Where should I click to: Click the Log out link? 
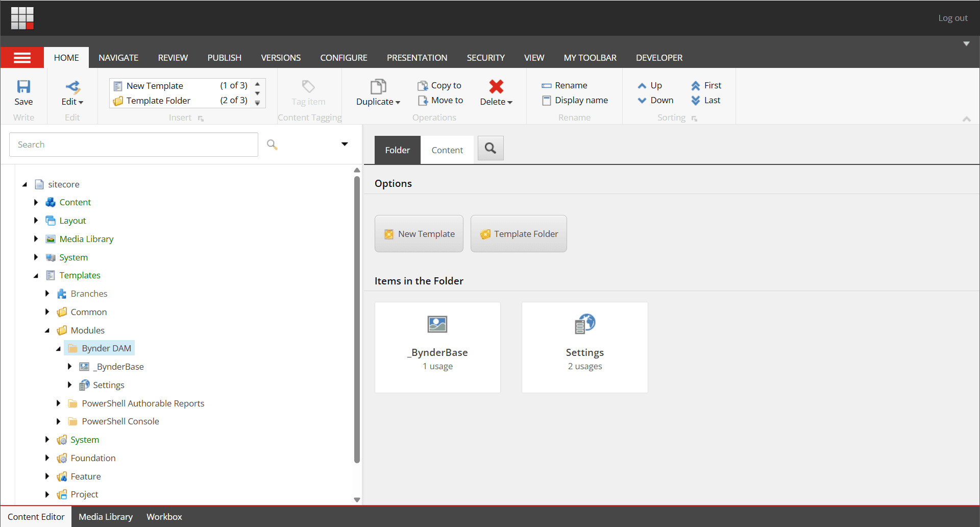point(952,17)
